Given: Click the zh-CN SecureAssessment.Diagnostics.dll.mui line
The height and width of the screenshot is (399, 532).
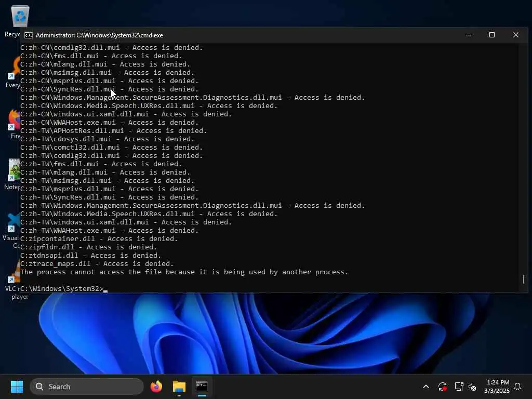Looking at the screenshot, I should (x=193, y=97).
